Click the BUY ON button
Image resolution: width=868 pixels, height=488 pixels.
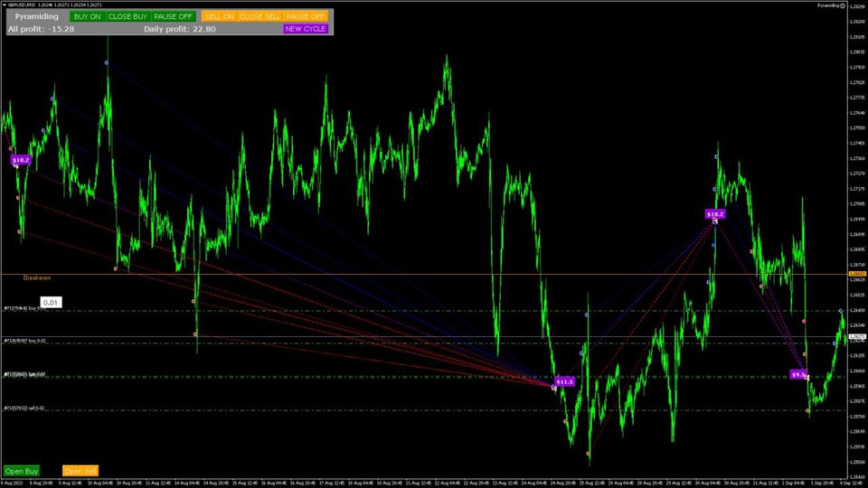pyautogui.click(x=88, y=16)
